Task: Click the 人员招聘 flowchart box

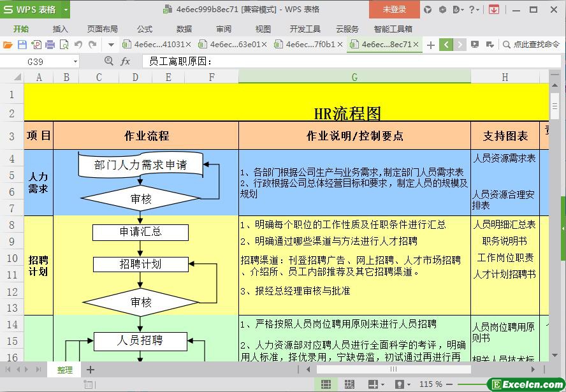Action: 140,341
